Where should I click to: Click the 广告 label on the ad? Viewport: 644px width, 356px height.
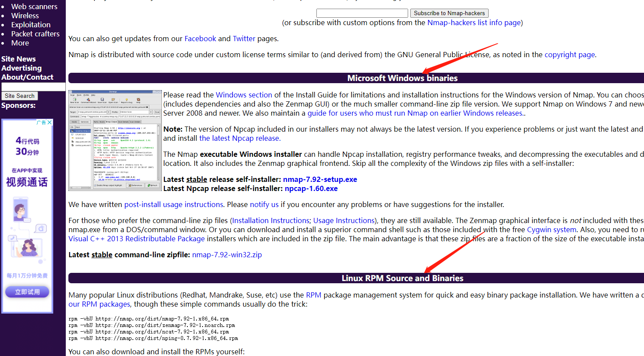42,123
